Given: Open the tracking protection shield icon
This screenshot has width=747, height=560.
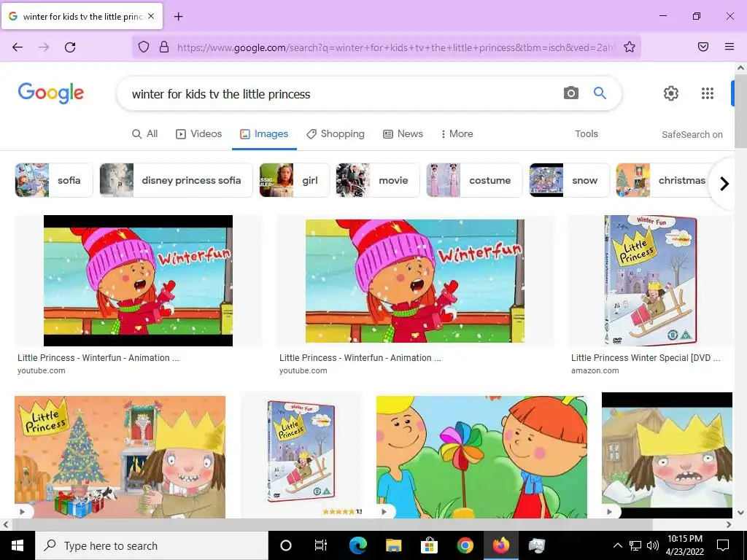Looking at the screenshot, I should coord(144,47).
